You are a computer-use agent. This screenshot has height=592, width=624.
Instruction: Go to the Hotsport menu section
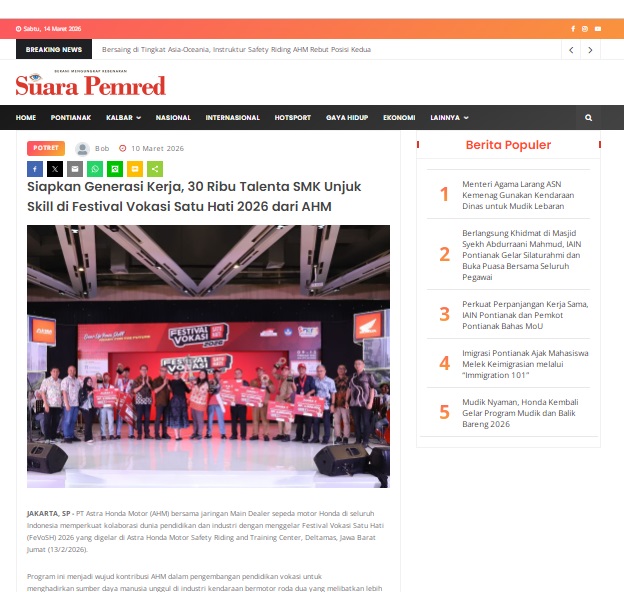pyautogui.click(x=293, y=117)
